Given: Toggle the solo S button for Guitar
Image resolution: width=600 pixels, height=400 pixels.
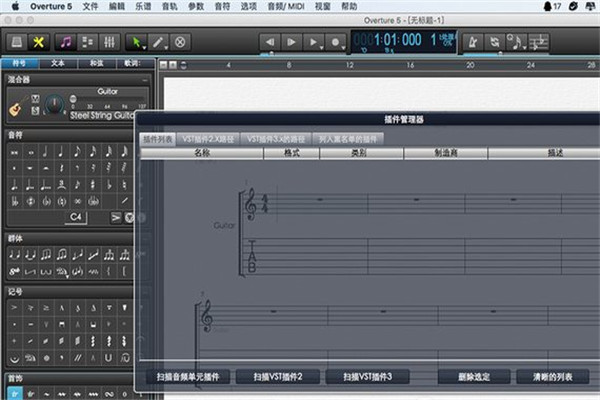Looking at the screenshot, I should [x=35, y=111].
